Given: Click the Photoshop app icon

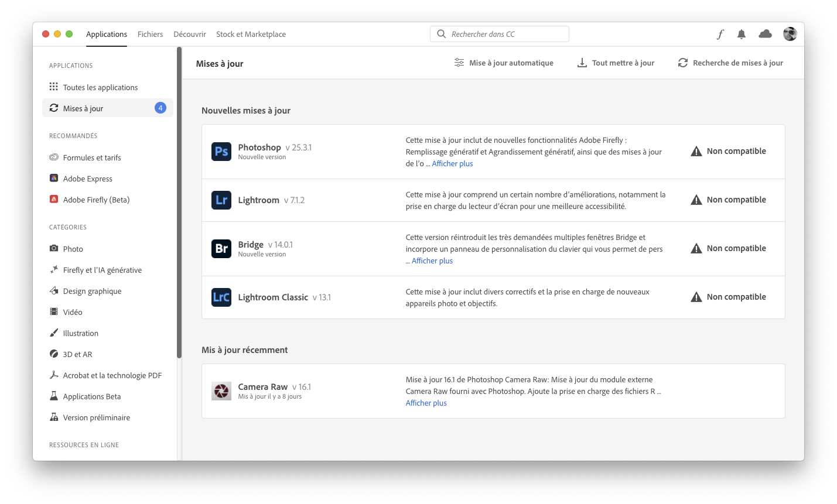Looking at the screenshot, I should coord(221,152).
